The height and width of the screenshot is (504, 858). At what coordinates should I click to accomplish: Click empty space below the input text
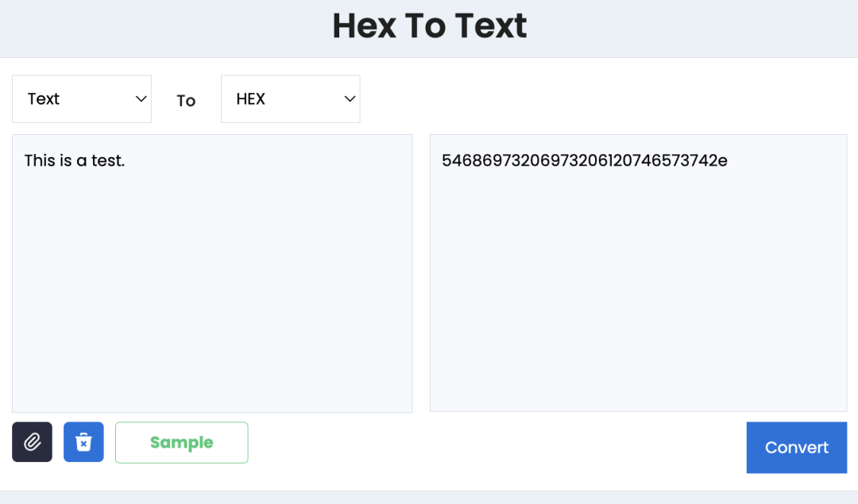(212, 317)
